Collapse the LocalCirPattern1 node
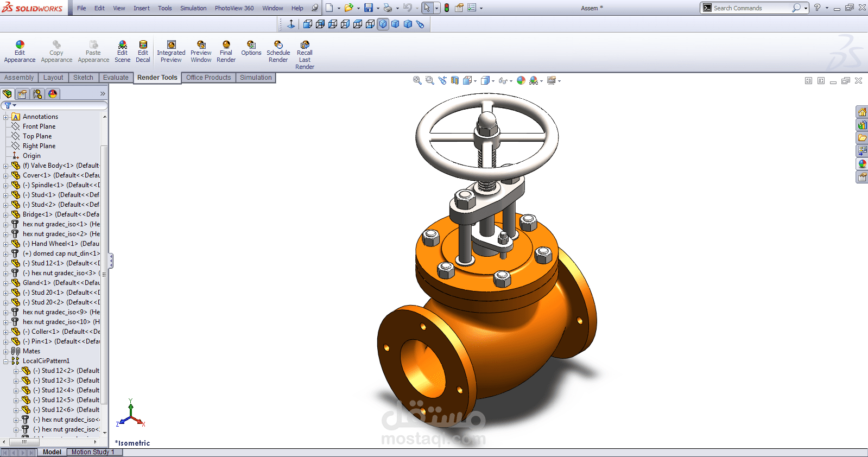The image size is (868, 457). pos(5,361)
